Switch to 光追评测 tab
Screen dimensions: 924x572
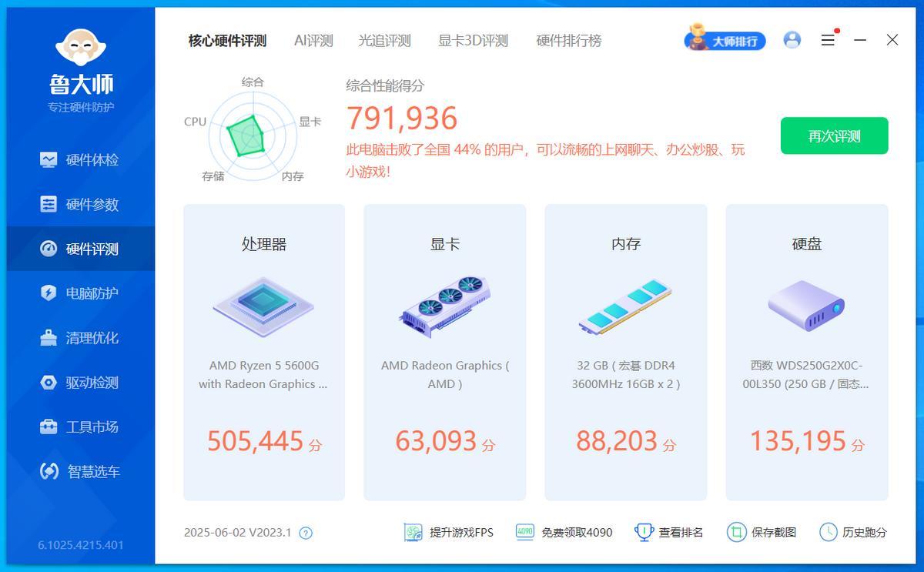point(384,41)
